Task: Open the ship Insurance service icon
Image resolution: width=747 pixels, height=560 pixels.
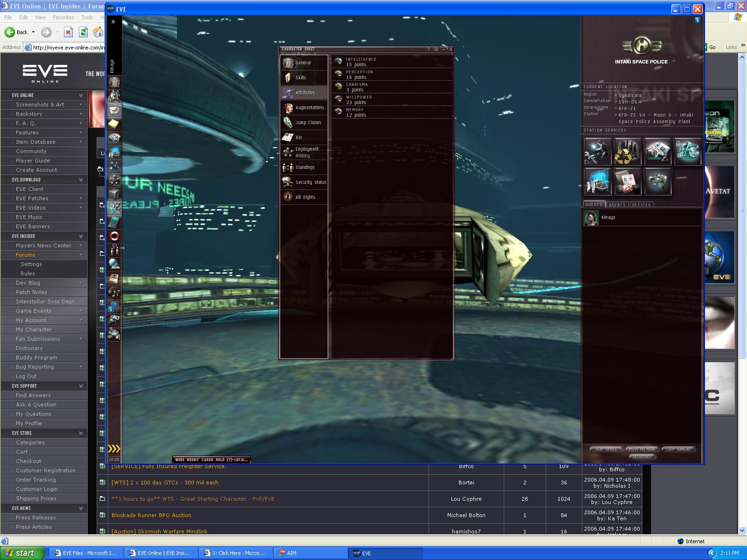Action: coord(657,181)
